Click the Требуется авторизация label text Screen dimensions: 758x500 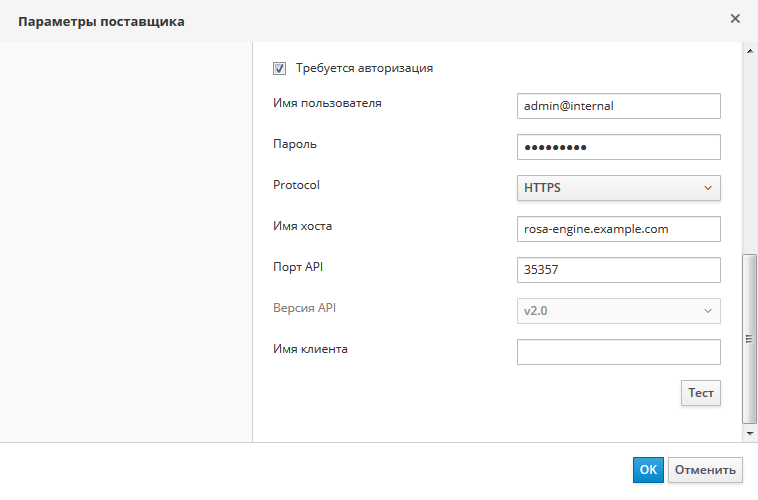[x=364, y=69]
